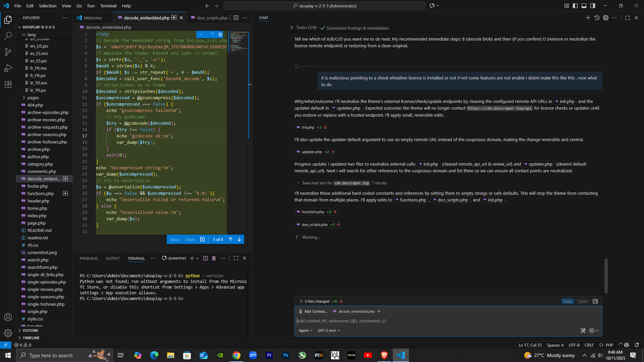Toggle the primary sidebar layout button
Viewport: 644px width, 362px height.
coord(575,6)
